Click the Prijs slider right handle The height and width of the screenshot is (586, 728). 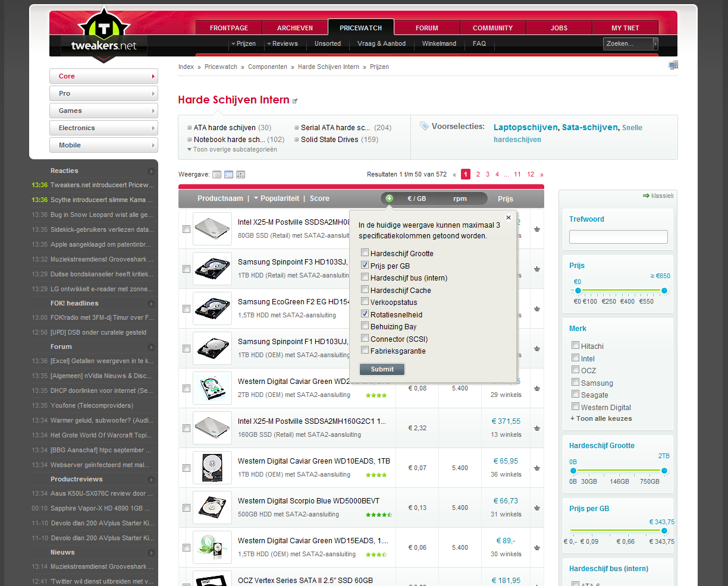(x=664, y=291)
